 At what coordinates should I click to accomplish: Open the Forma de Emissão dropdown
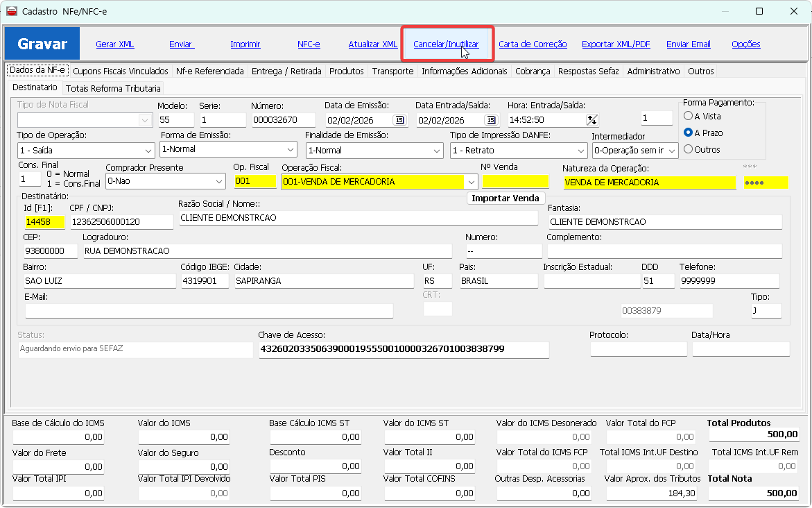291,150
